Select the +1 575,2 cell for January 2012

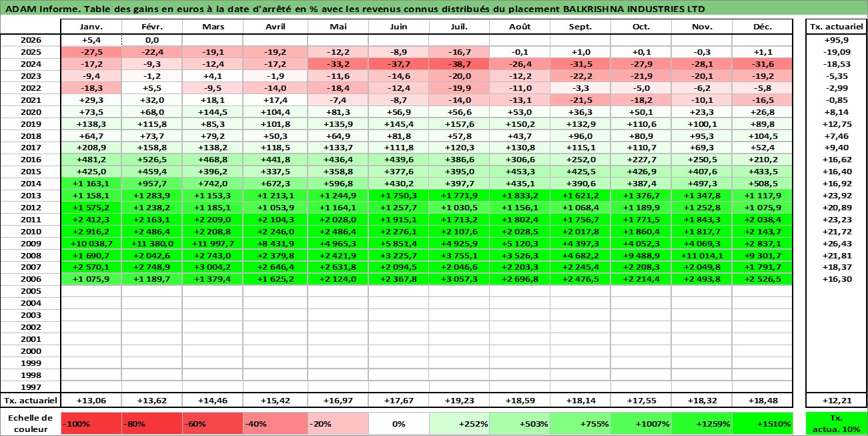coord(91,208)
